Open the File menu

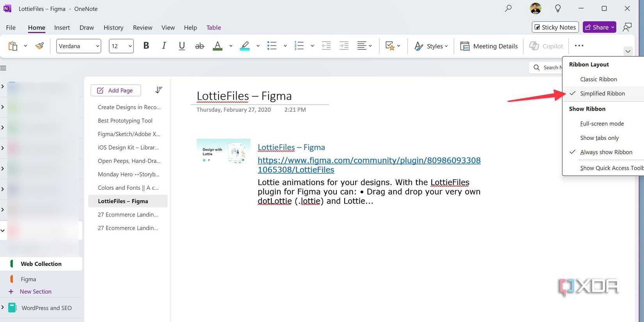[11, 27]
